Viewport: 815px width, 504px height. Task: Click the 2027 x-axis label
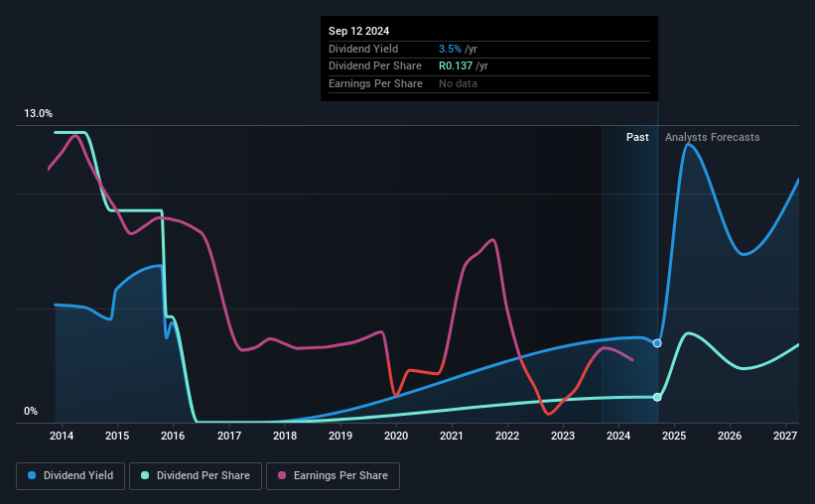point(785,436)
